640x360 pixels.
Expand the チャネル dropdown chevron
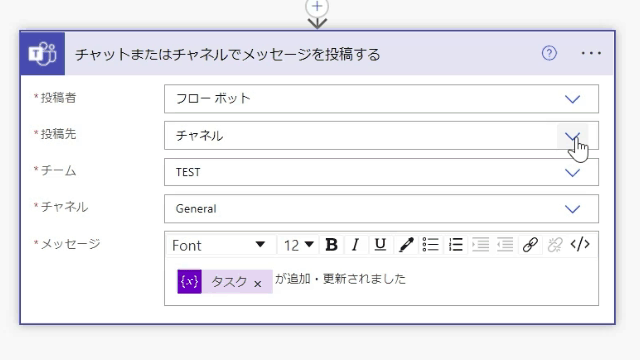pos(572,209)
